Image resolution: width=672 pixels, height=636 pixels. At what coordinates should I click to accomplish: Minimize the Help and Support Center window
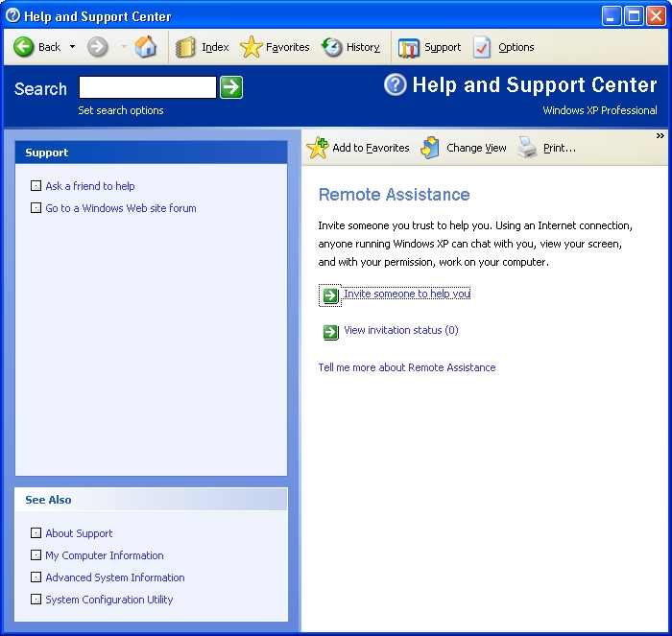coord(612,16)
